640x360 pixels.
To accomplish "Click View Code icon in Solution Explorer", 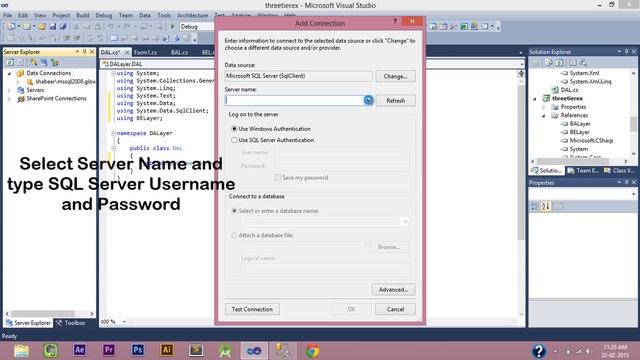I will pos(573,62).
